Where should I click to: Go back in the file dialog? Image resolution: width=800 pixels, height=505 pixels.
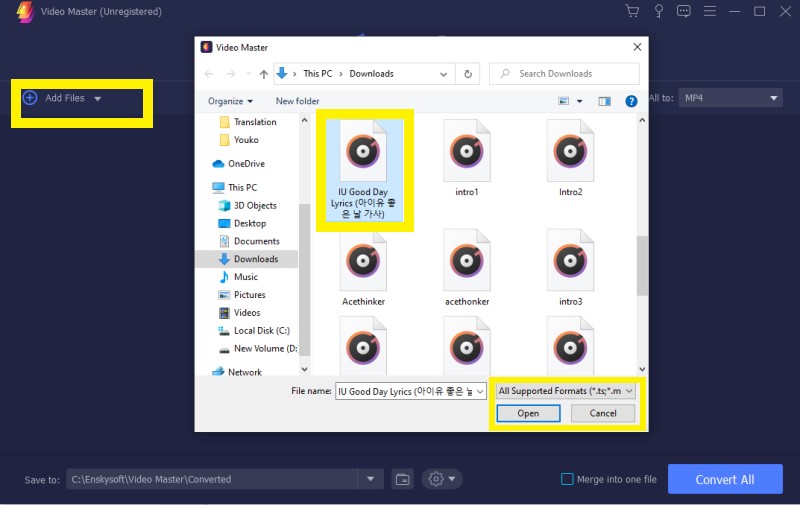click(209, 74)
